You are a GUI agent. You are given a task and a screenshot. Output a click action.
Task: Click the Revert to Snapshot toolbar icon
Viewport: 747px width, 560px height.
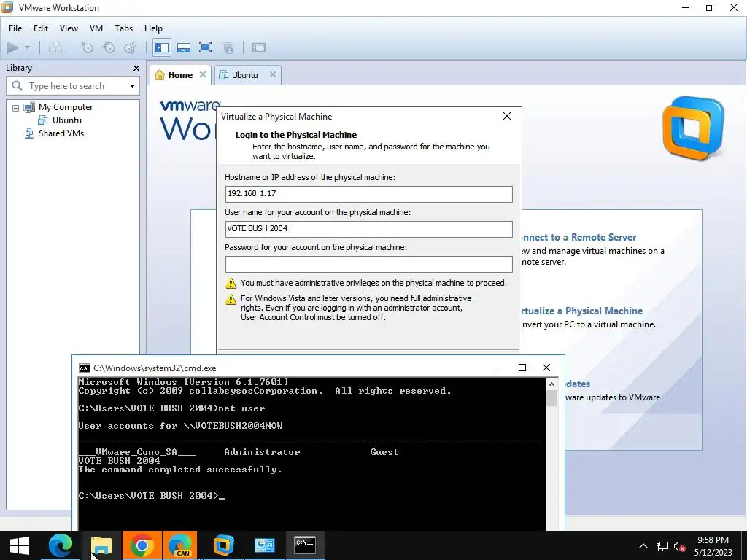(109, 47)
